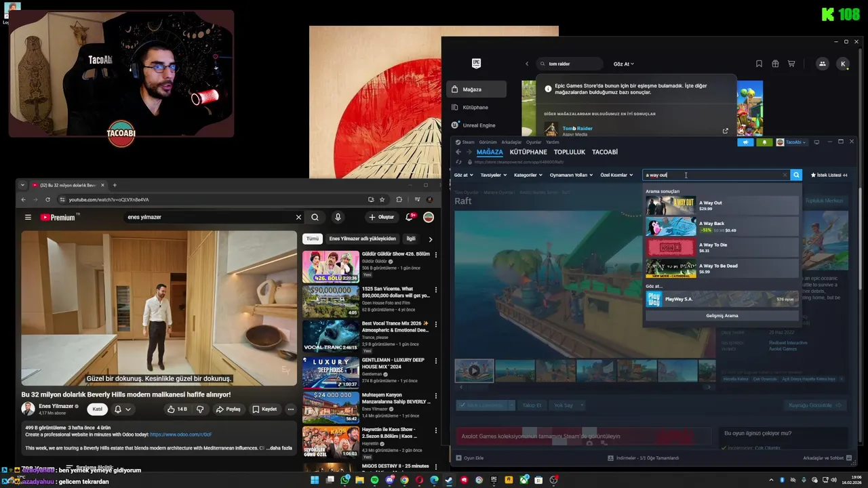Open browser tab search chevron
The image size is (868, 488).
tap(22, 185)
